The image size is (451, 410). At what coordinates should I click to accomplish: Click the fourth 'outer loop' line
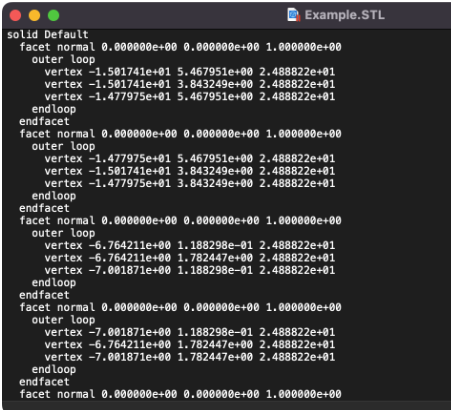pyautogui.click(x=63, y=320)
